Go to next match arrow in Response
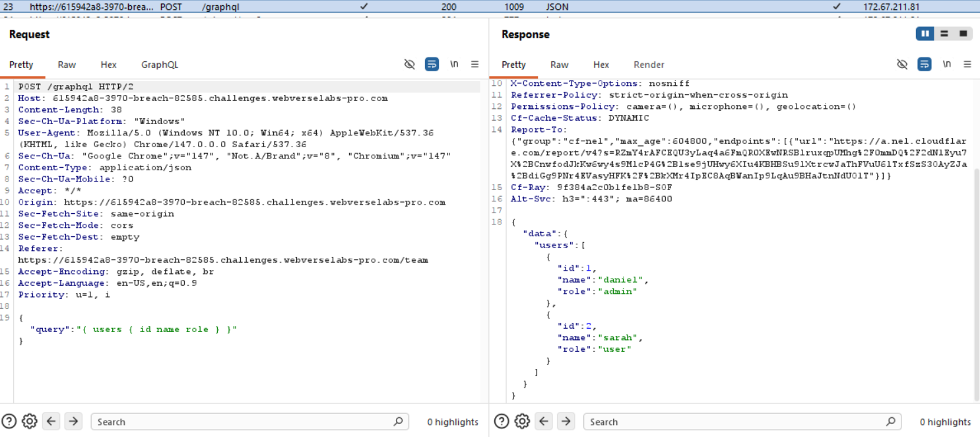The width and height of the screenshot is (980, 437). click(x=566, y=421)
